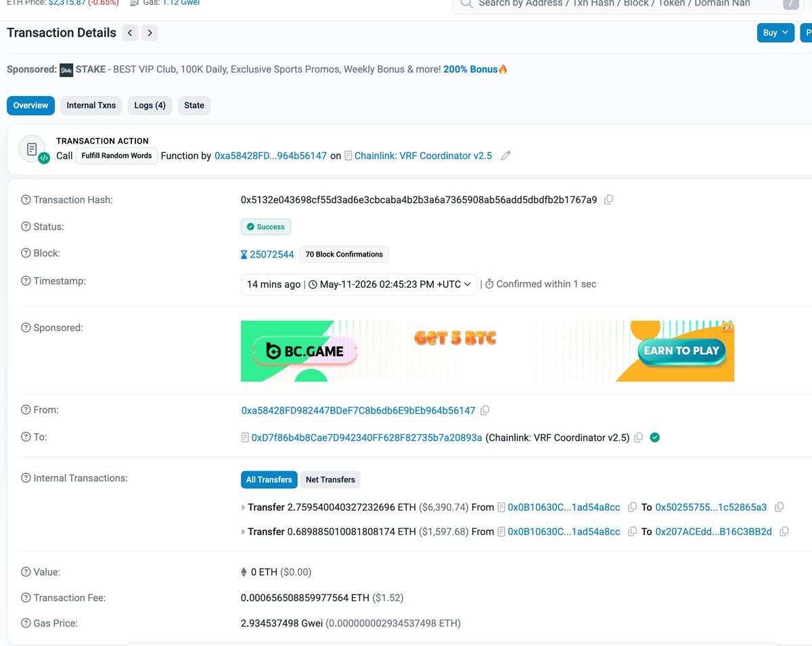The height and width of the screenshot is (646, 812).
Task: Go to previous transaction arrow
Action: tap(130, 33)
